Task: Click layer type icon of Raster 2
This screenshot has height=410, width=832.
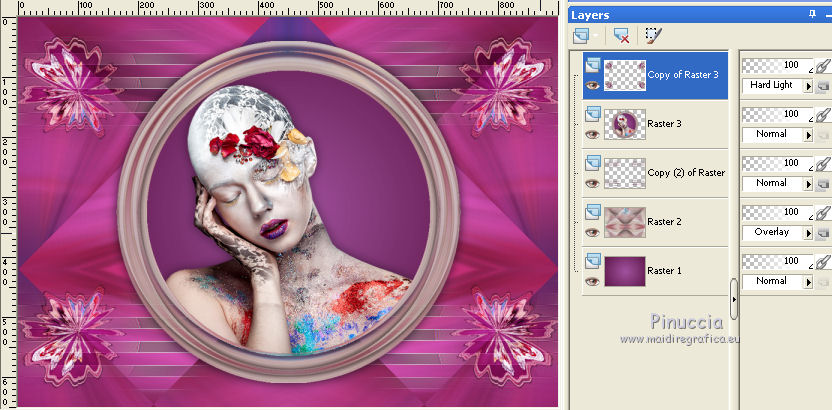Action: point(593,212)
